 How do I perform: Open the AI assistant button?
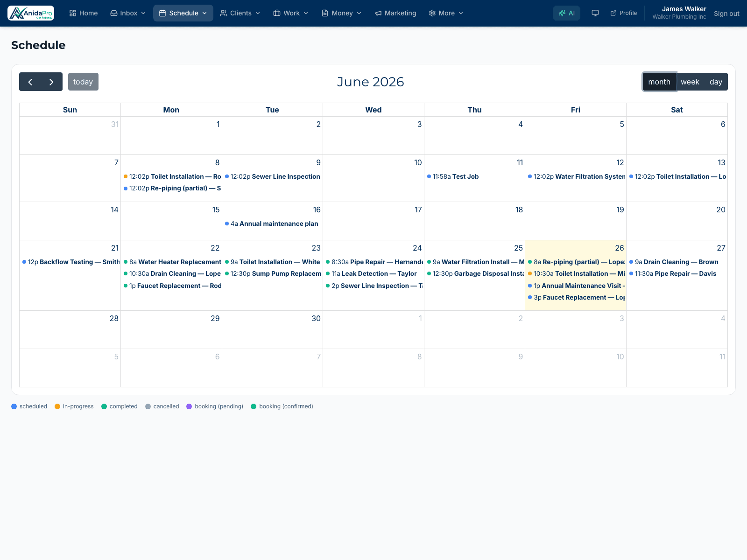click(566, 13)
